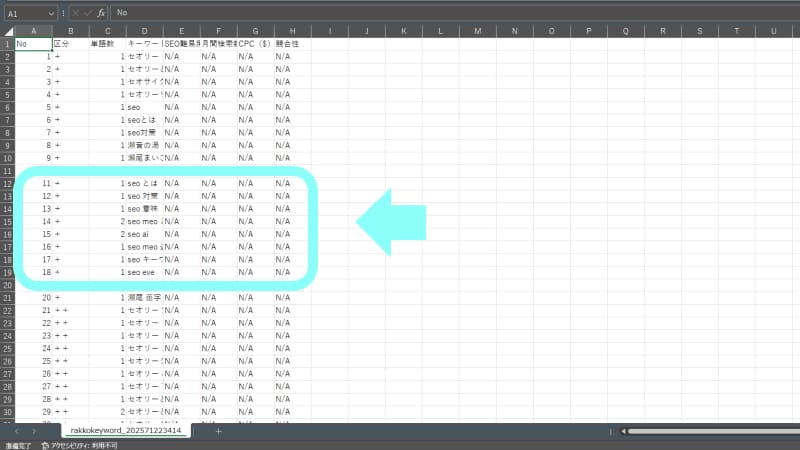The height and width of the screenshot is (450, 800).
Task: Select N/A cell in column G row 25
Action: coord(255,348)
